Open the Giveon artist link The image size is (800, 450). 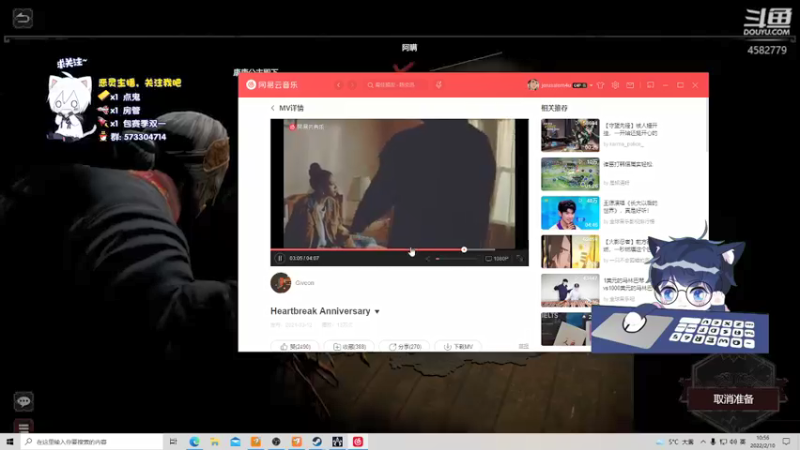tap(305, 283)
